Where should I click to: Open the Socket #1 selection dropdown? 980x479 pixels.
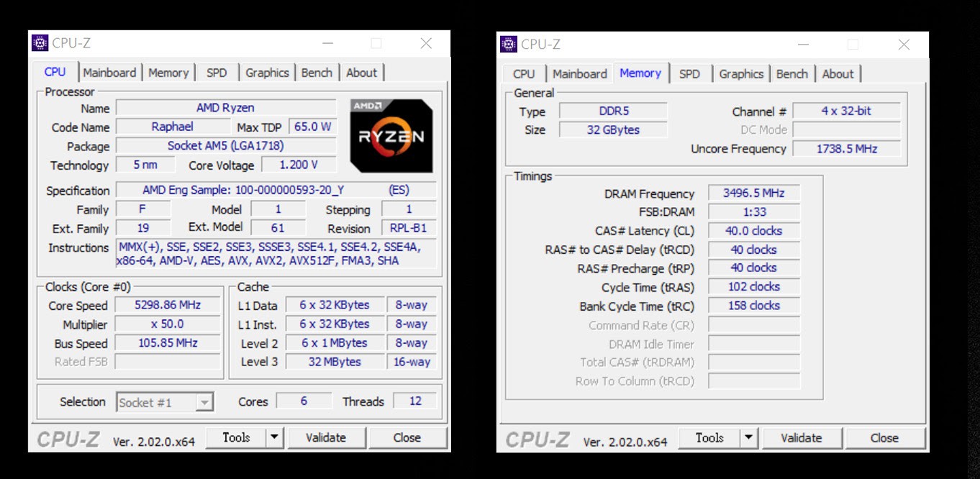coord(204,403)
